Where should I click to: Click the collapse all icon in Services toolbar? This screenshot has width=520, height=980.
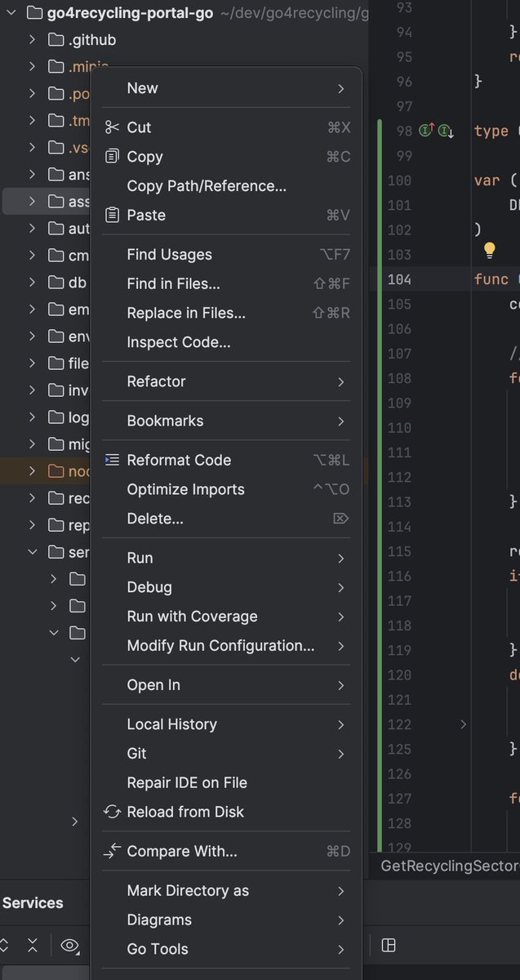tap(33, 946)
